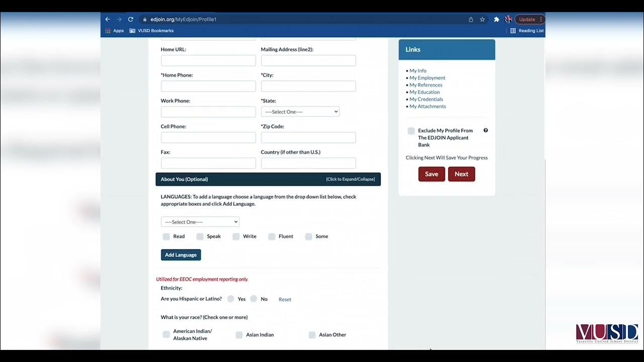Viewport: 644px width, 362px height.
Task: Open the My Info link
Action: point(418,71)
